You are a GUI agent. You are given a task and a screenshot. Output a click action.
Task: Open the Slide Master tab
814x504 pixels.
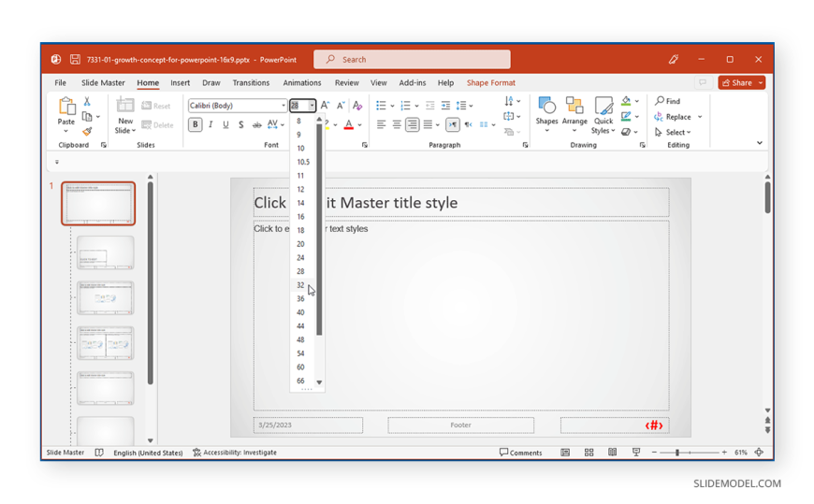(103, 83)
